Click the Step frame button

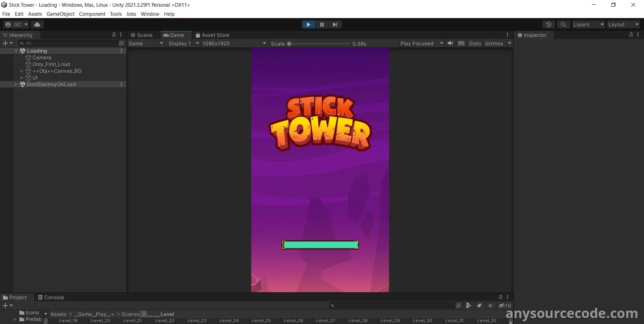(335, 24)
